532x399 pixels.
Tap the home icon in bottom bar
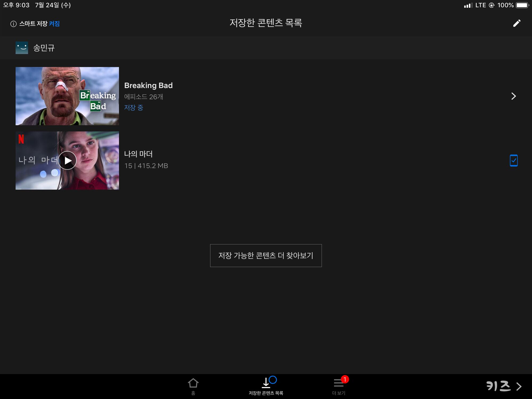193,383
